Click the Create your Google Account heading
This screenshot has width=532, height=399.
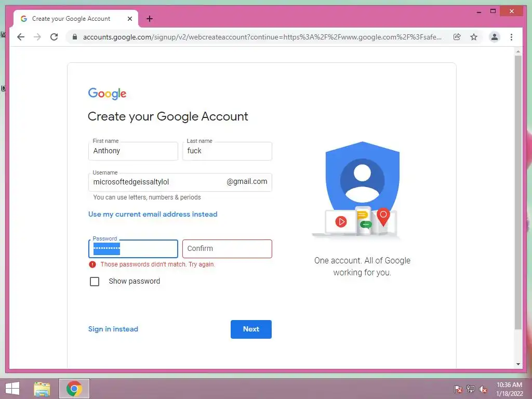pyautogui.click(x=168, y=116)
